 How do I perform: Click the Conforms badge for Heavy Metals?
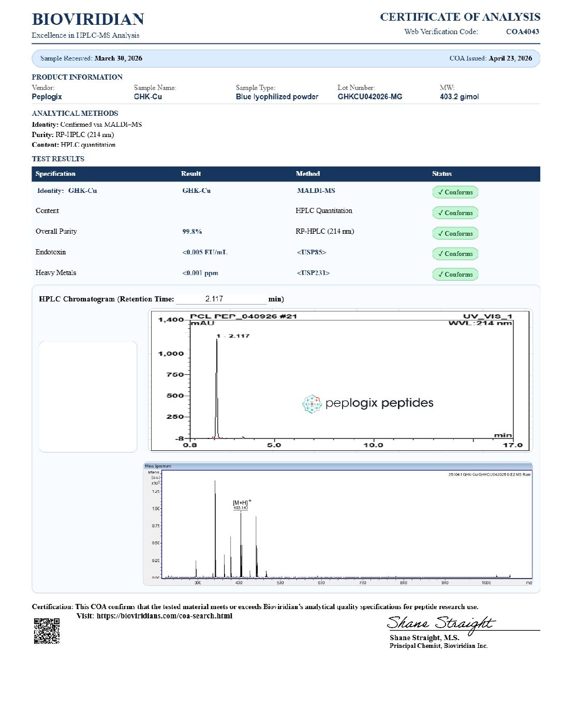click(455, 275)
